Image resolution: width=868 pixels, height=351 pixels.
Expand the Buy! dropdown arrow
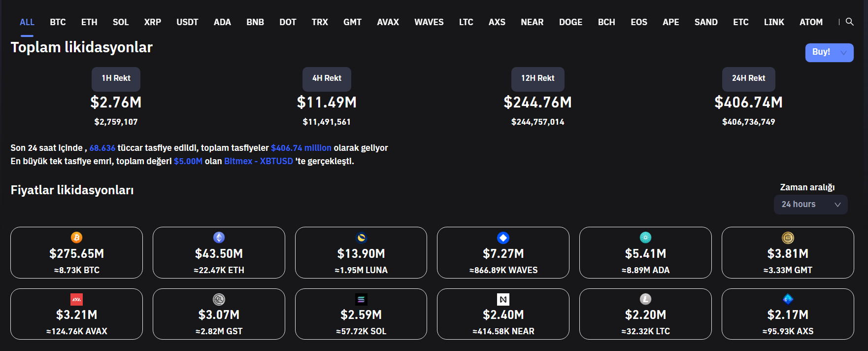tap(844, 53)
